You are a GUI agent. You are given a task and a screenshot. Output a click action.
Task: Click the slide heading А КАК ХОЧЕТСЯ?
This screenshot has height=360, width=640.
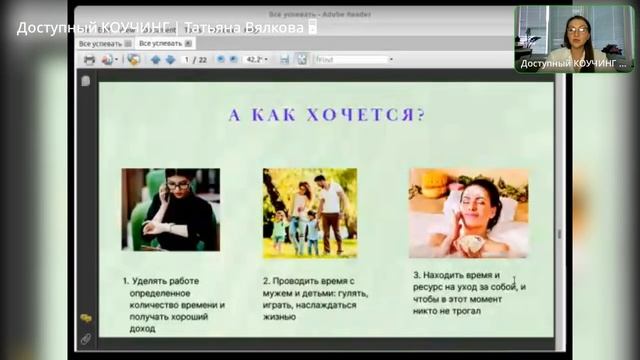pos(327,115)
